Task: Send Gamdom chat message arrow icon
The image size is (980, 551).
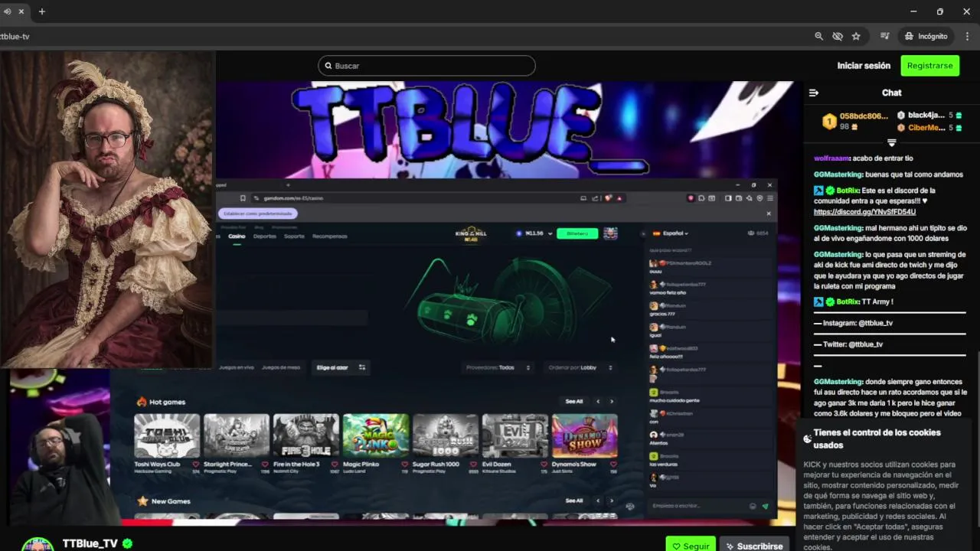Action: point(765,506)
